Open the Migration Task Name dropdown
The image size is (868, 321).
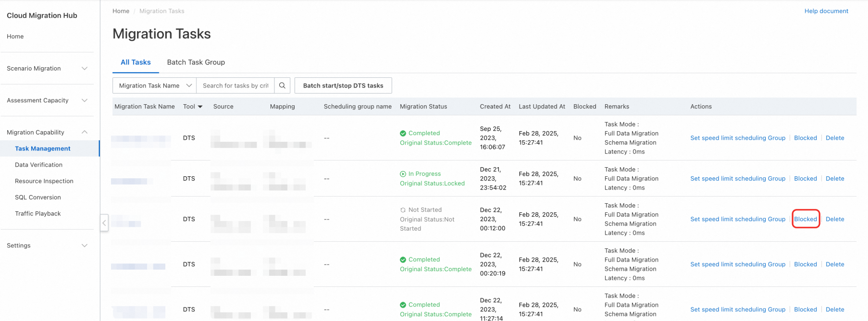(x=154, y=86)
